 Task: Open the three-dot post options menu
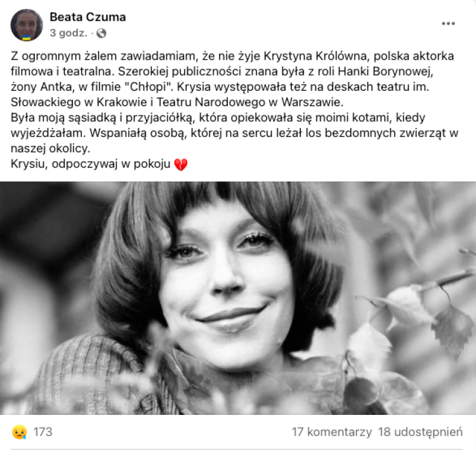448,23
